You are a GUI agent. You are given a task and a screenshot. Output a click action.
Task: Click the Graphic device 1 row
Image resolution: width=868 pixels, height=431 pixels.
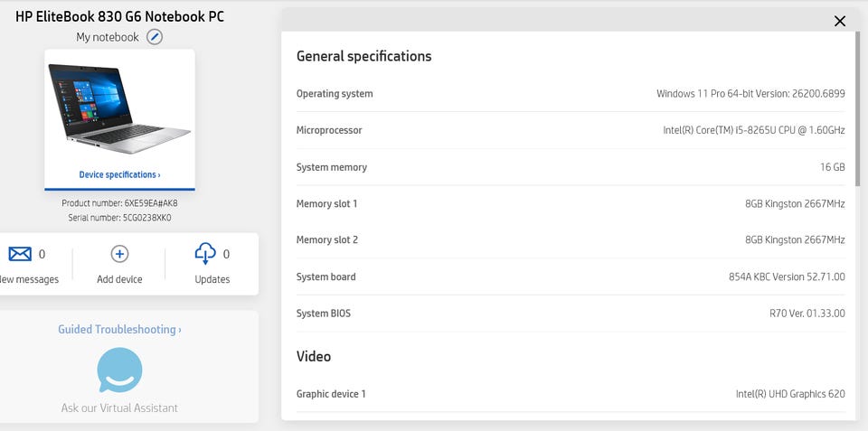click(x=571, y=394)
